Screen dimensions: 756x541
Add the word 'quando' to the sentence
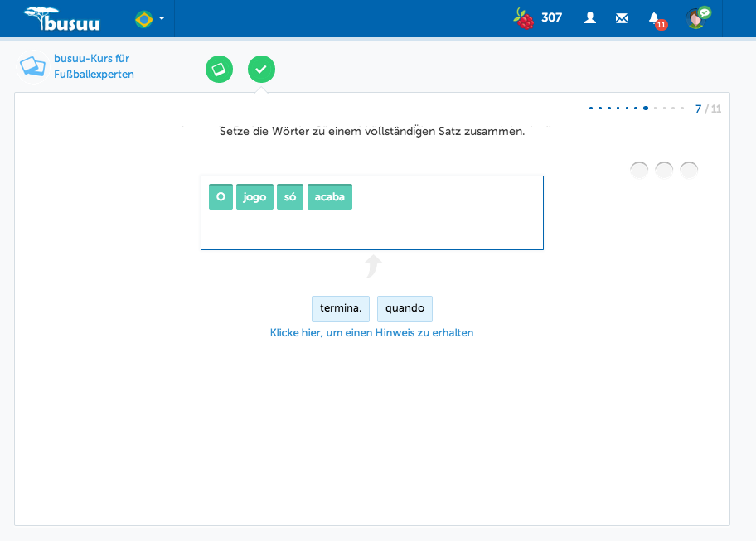[x=405, y=308]
